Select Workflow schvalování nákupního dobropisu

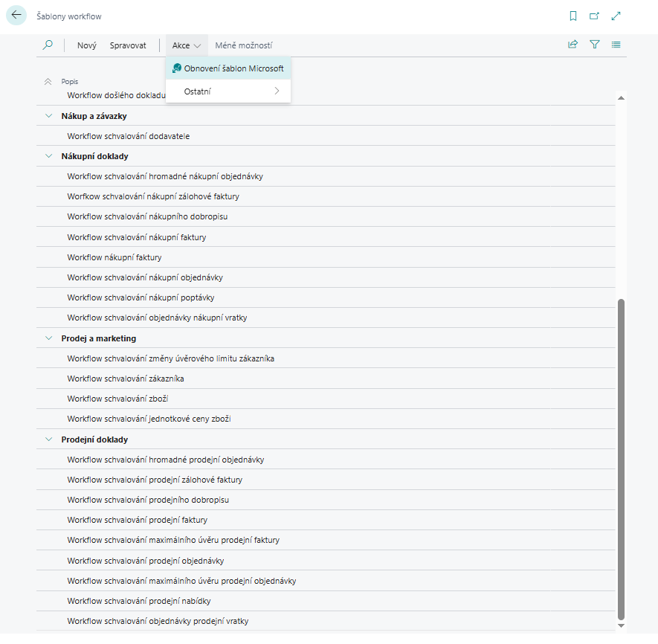(326, 216)
